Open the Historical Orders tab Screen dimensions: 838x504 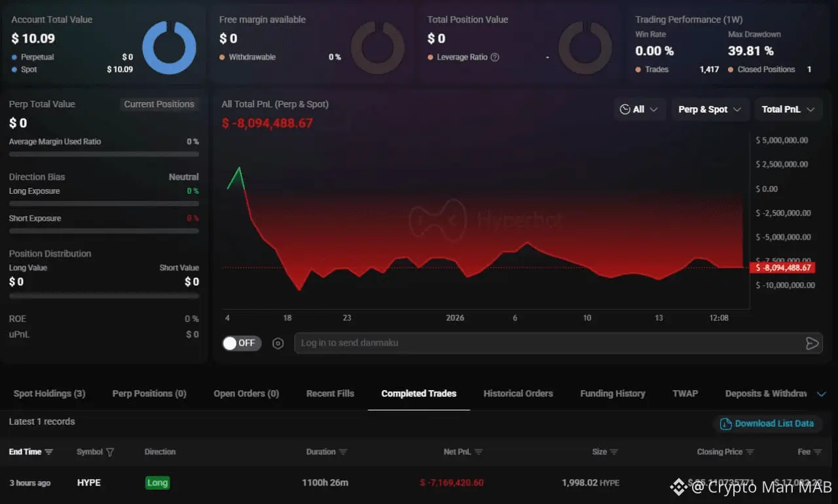(x=519, y=393)
